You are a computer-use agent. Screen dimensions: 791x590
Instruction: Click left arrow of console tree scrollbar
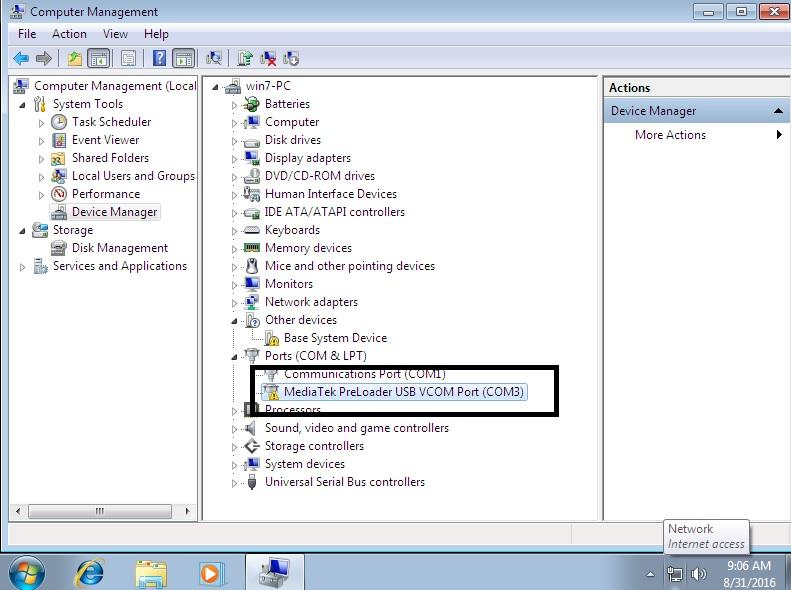tap(19, 511)
